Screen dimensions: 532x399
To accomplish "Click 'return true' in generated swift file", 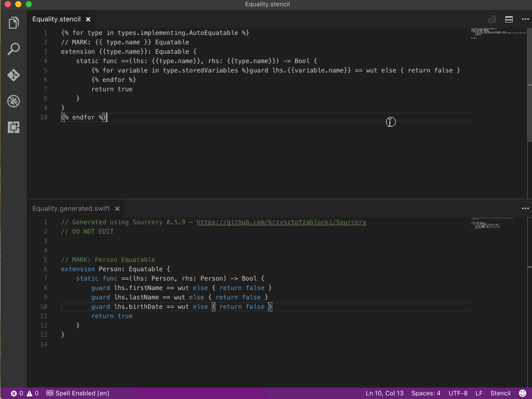I will [112, 316].
